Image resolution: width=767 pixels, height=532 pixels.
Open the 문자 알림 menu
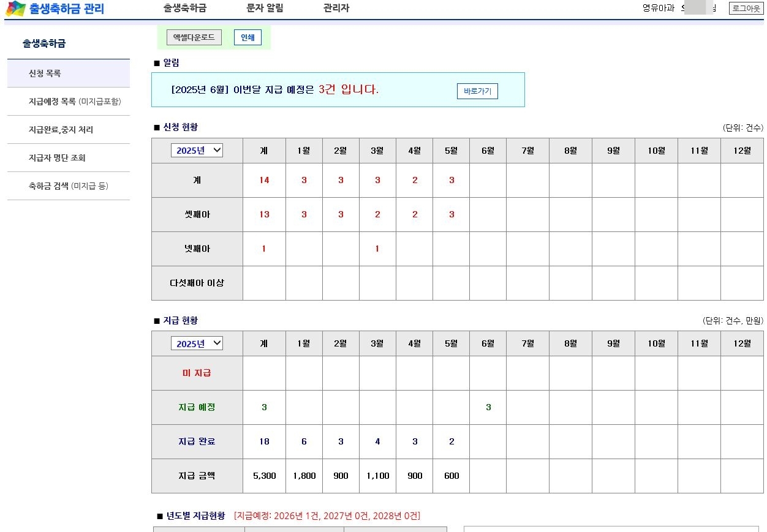point(265,9)
